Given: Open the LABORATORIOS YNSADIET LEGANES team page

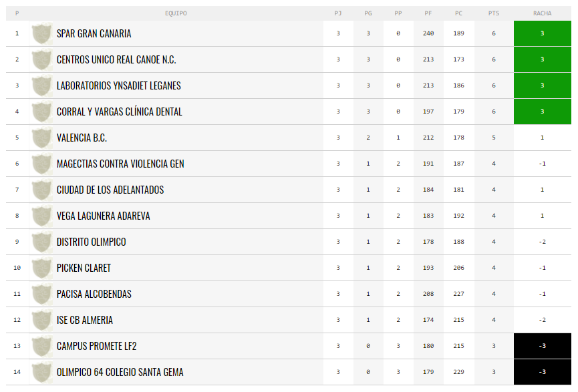Looking at the screenshot, I should pos(119,86).
